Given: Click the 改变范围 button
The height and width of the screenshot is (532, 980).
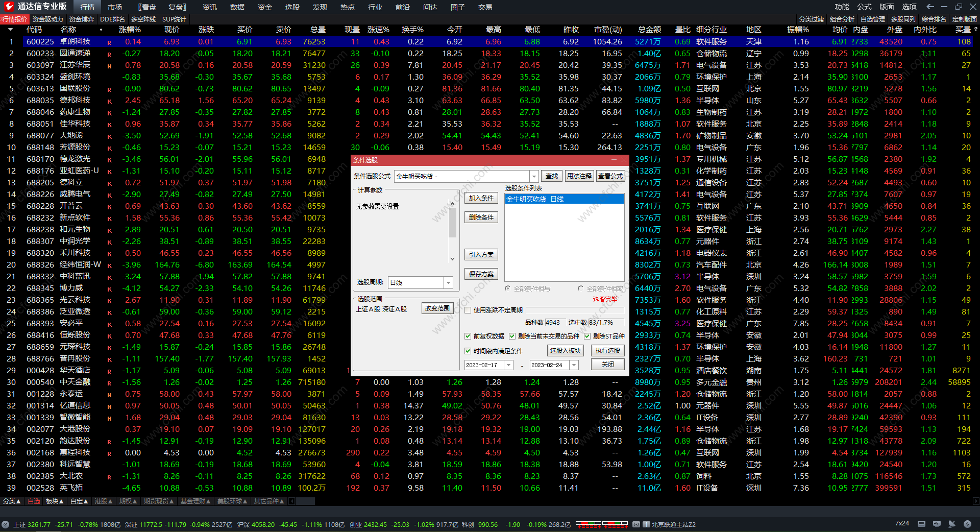Looking at the screenshot, I should tap(437, 308).
